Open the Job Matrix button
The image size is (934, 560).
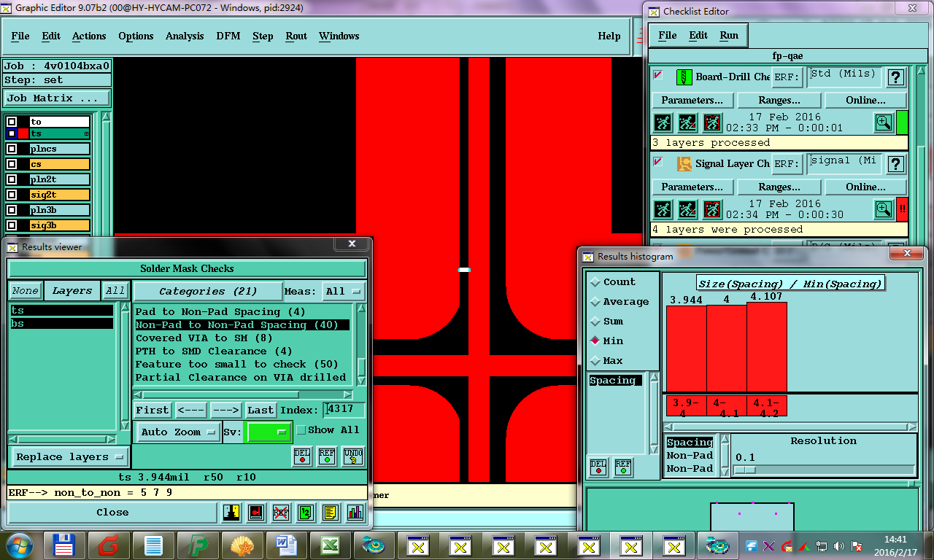(x=57, y=98)
